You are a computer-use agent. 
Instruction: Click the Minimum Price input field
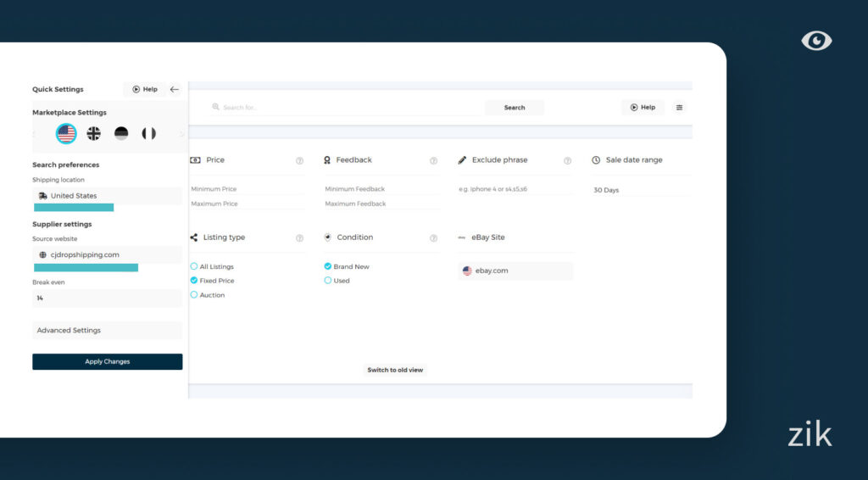click(246, 189)
